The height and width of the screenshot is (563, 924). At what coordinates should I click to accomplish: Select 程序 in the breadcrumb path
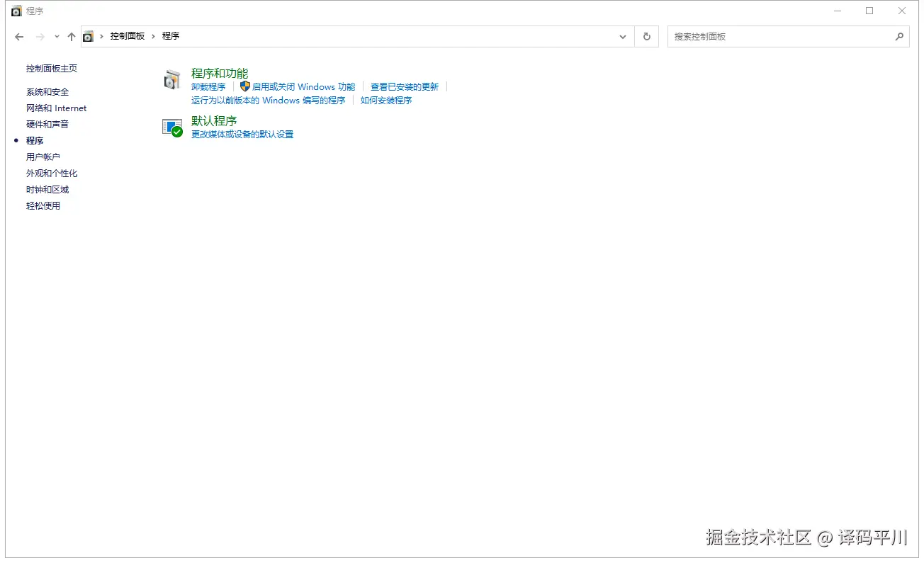(171, 36)
